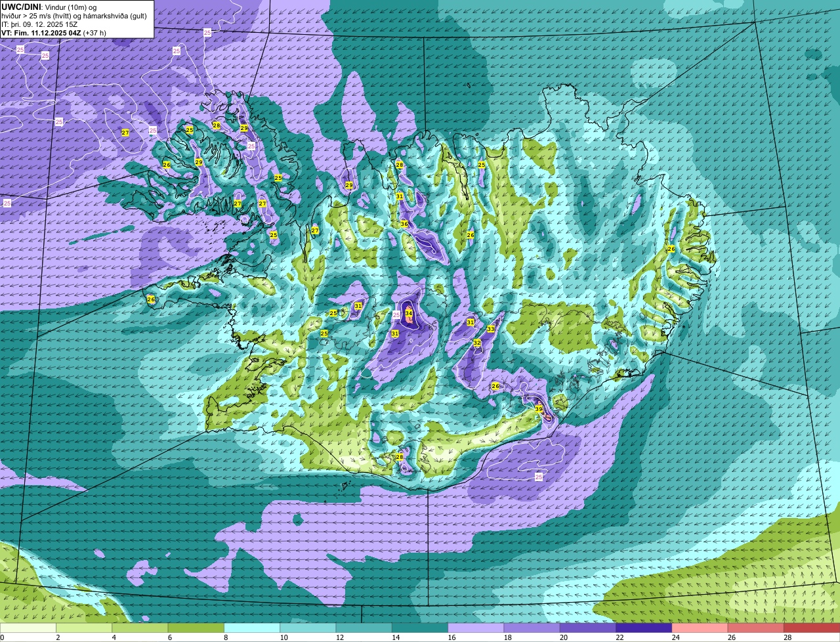Click the title line 'UWC/DINI: Vindur (10m) og'

pos(49,7)
